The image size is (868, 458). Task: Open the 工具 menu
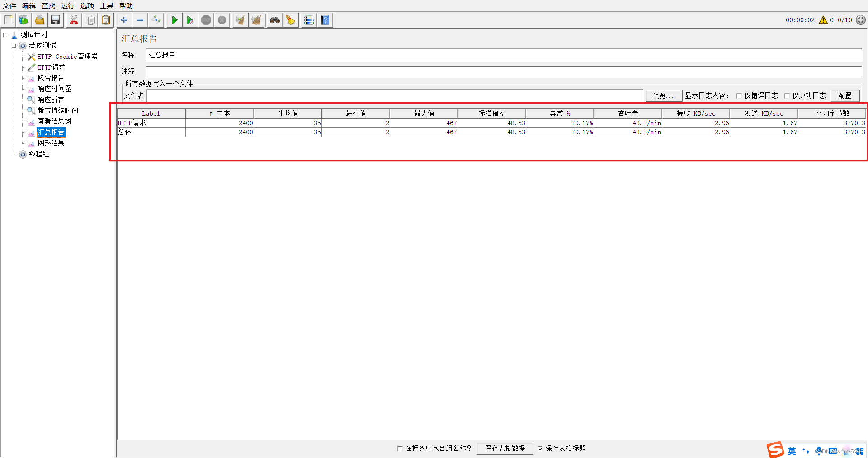coord(107,5)
